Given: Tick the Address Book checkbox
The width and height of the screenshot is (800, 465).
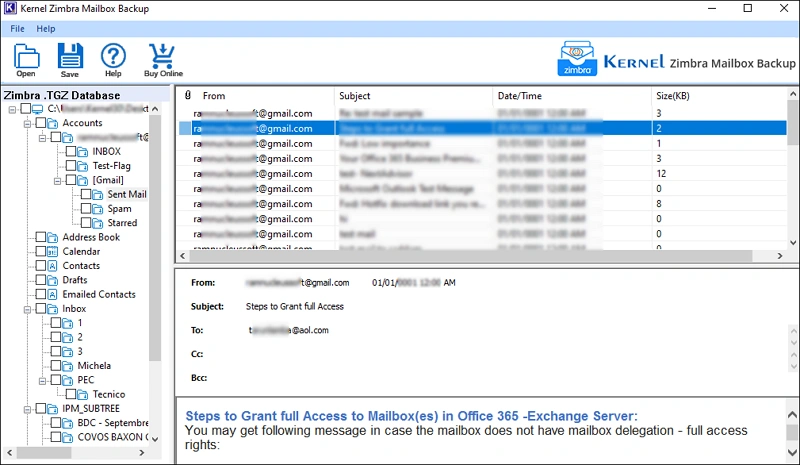Looking at the screenshot, I should 41,237.
